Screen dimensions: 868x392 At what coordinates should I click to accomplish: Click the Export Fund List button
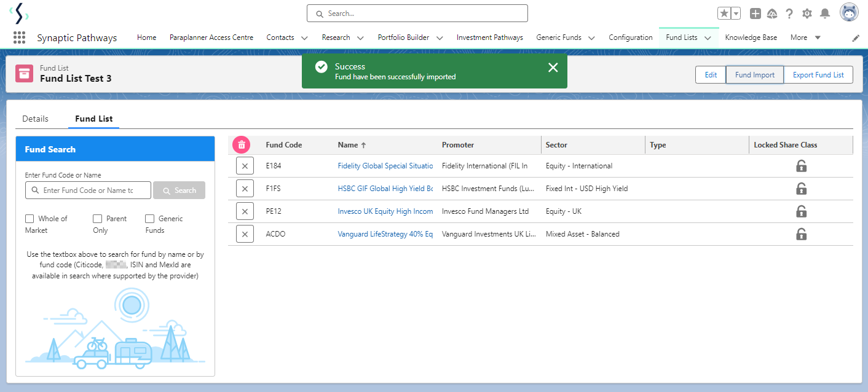coord(818,75)
